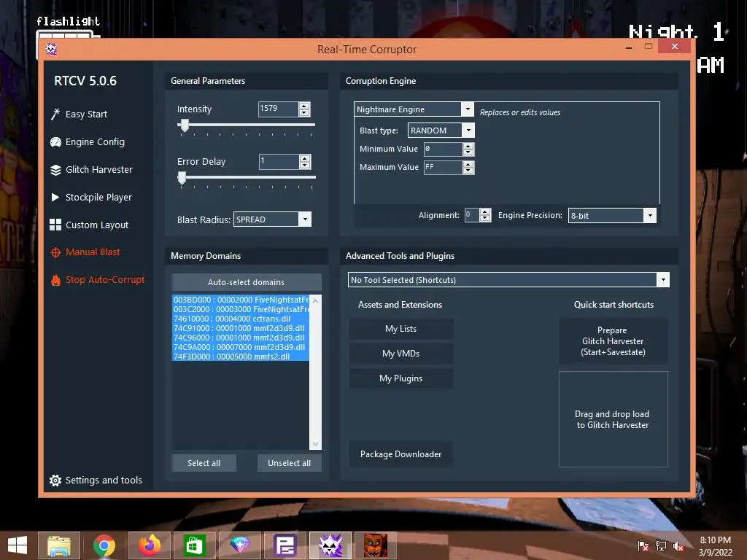
Task: Select the 74C9A000 mmf2d3d9.dll domain row
Action: (241, 347)
